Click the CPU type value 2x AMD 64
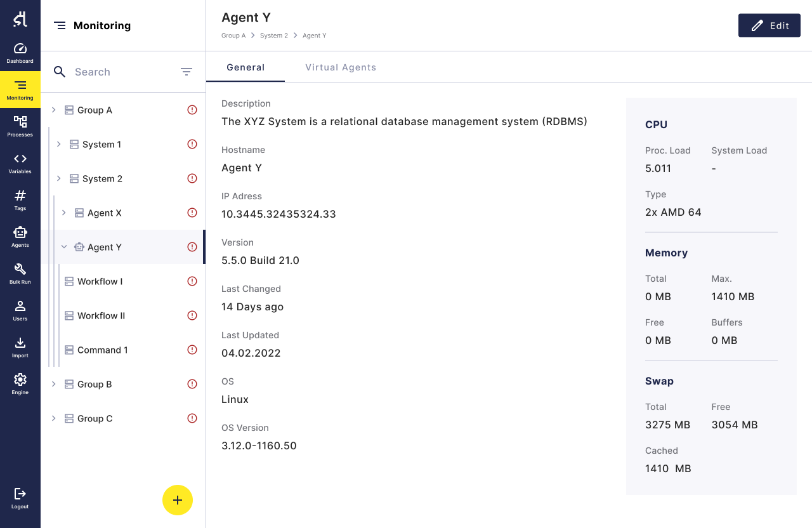 (673, 212)
